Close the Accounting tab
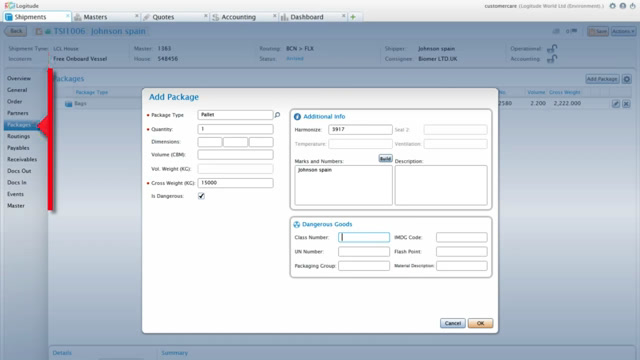The image size is (640, 360). pyautogui.click(x=275, y=16)
